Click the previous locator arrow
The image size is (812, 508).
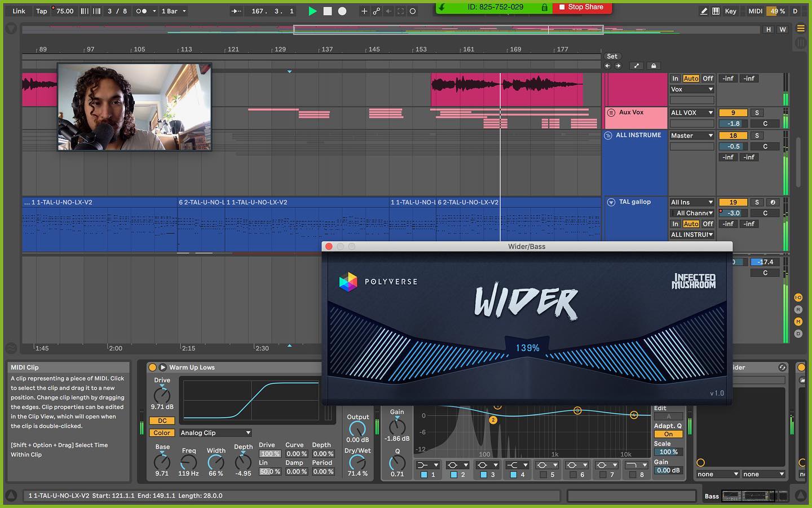coord(608,65)
